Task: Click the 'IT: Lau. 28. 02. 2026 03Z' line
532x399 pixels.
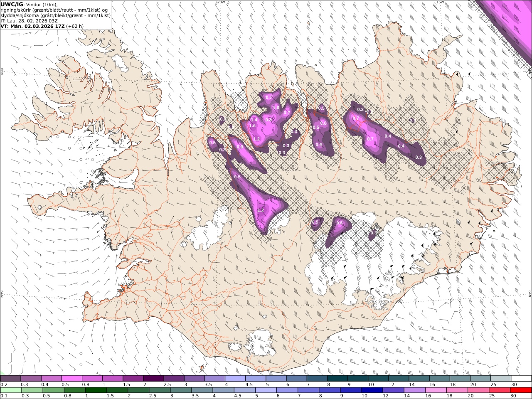Action: click(x=29, y=20)
